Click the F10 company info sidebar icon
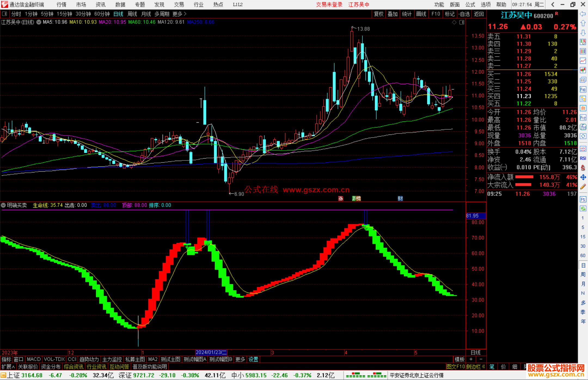The height and width of the screenshot is (380, 588). click(583, 89)
